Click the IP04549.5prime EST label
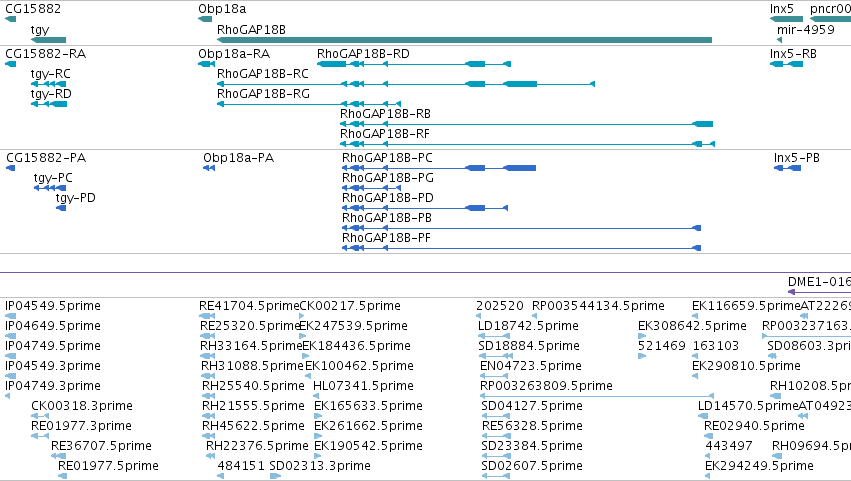The width and height of the screenshot is (851, 481). 53,306
